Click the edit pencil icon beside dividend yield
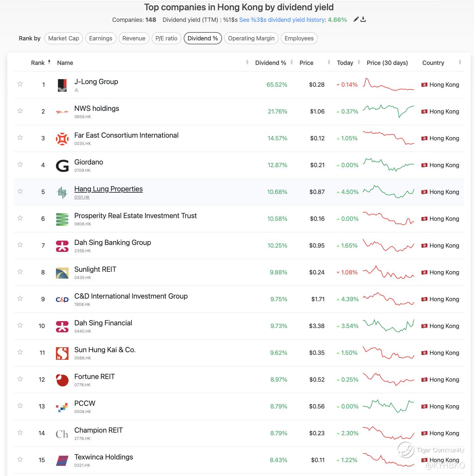474x476 pixels. (356, 20)
